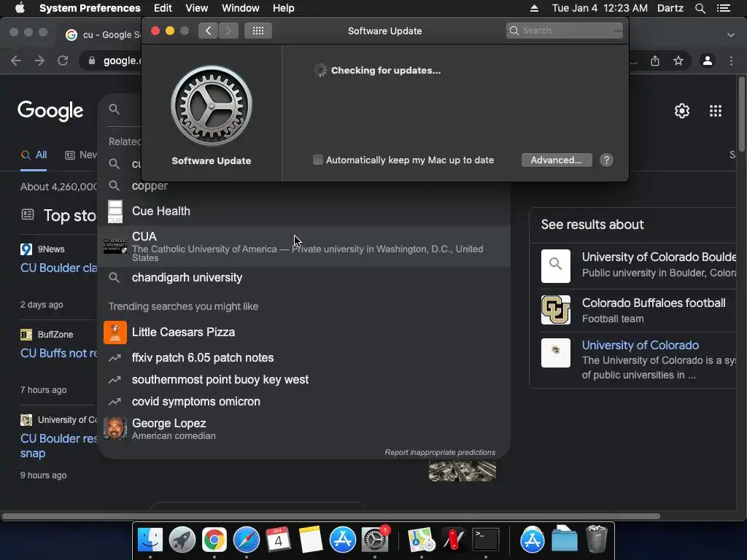The width and height of the screenshot is (747, 560).
Task: Open the Chrome profile avatar
Action: 708,61
